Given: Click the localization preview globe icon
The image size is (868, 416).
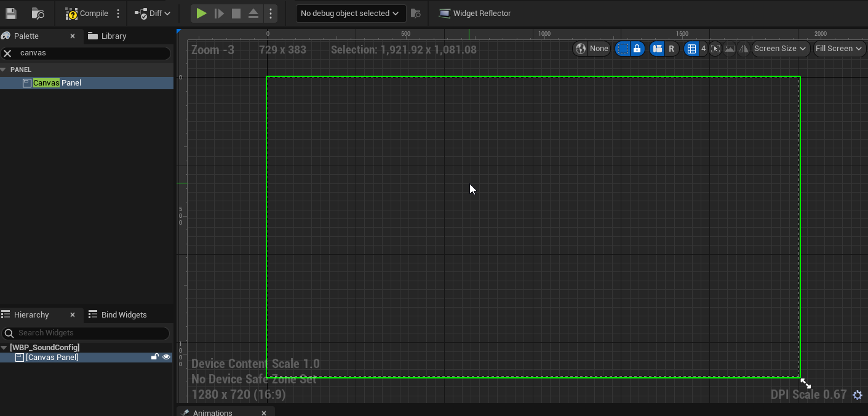Looking at the screenshot, I should pos(581,49).
